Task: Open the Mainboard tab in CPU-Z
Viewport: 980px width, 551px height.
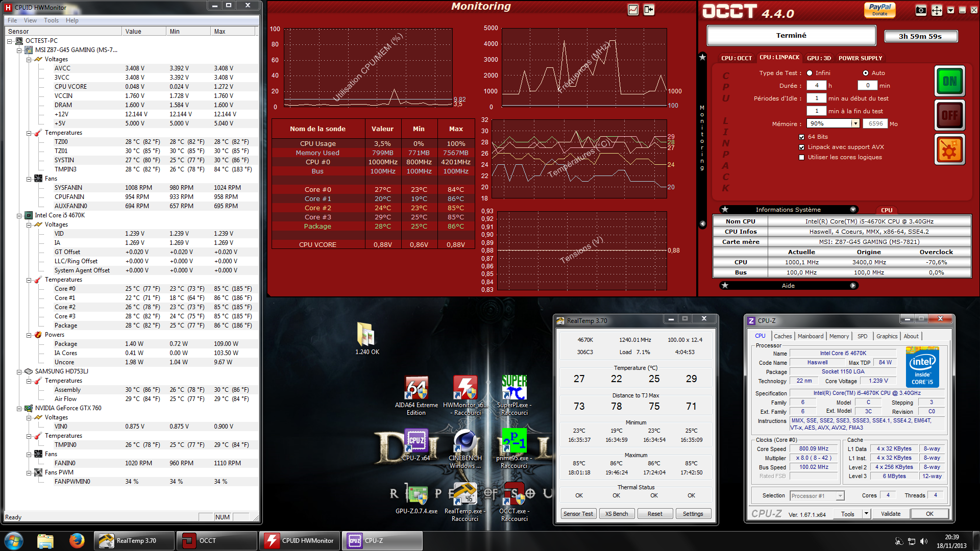Action: click(x=810, y=336)
